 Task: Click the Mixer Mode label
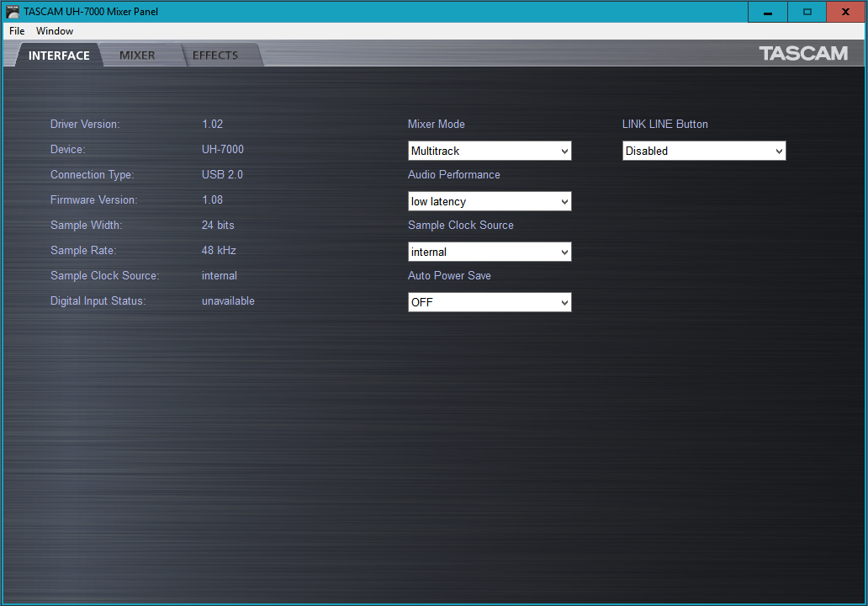(437, 124)
